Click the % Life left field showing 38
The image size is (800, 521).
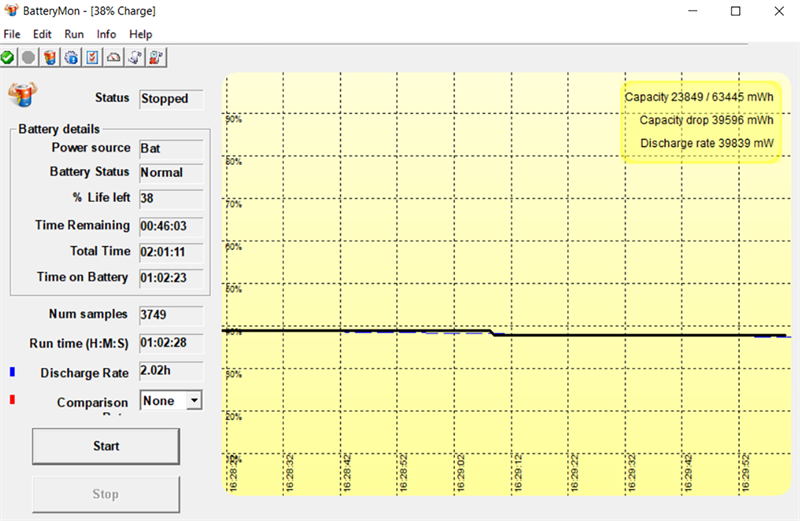click(171, 198)
